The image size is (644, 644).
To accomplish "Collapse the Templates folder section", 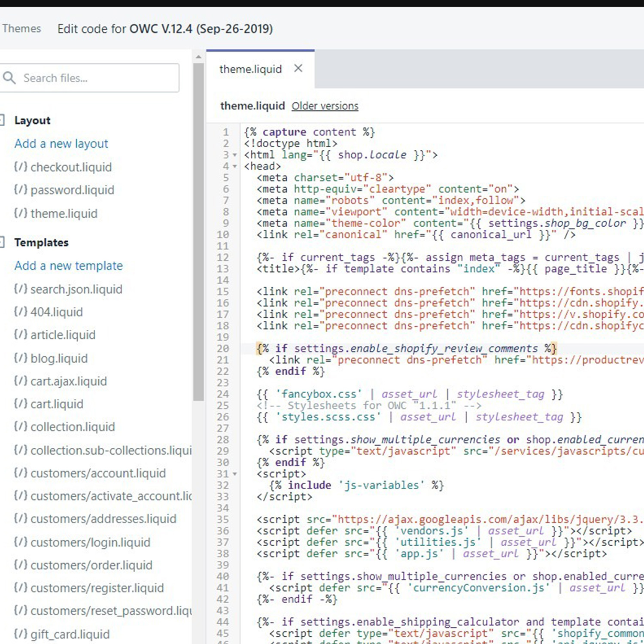I will (2, 242).
